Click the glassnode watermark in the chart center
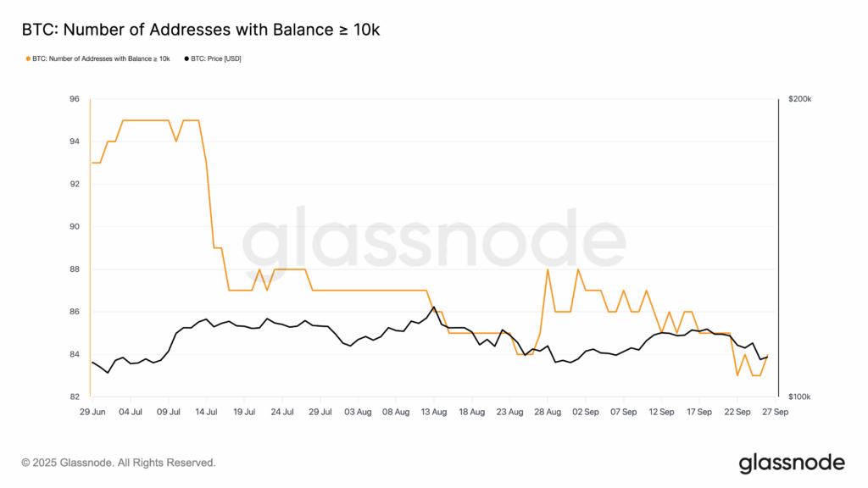The image size is (868, 488). click(x=433, y=241)
